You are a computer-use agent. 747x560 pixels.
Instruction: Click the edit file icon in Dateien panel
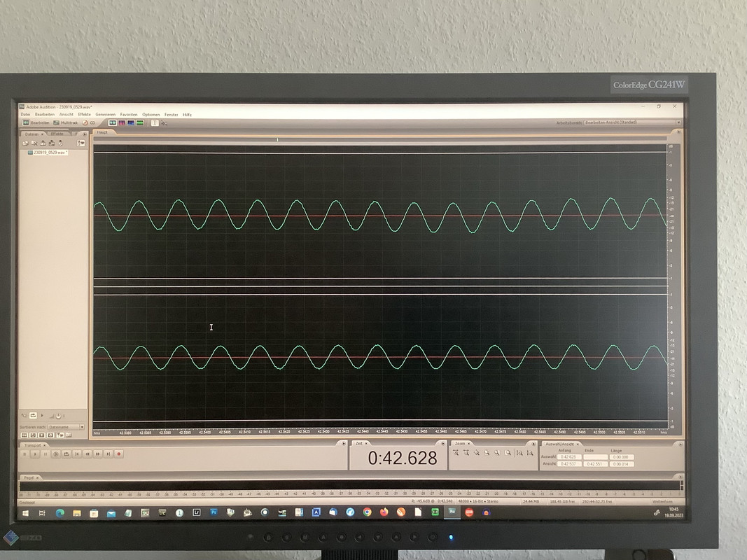pos(60,143)
